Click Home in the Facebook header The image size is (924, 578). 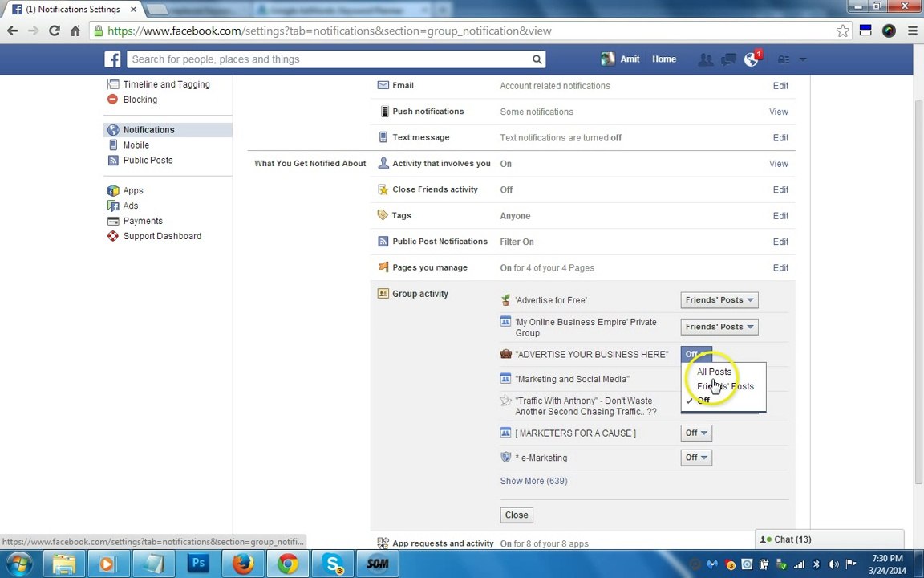pos(663,59)
